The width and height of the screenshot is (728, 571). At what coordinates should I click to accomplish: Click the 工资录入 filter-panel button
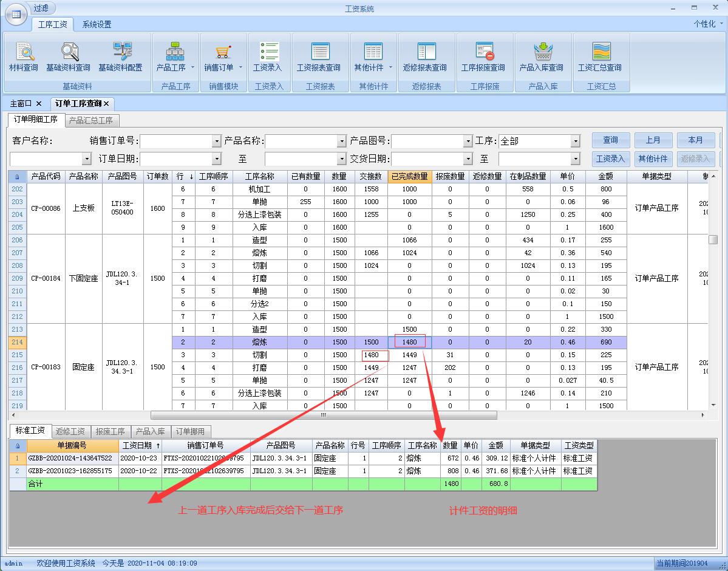pyautogui.click(x=611, y=159)
